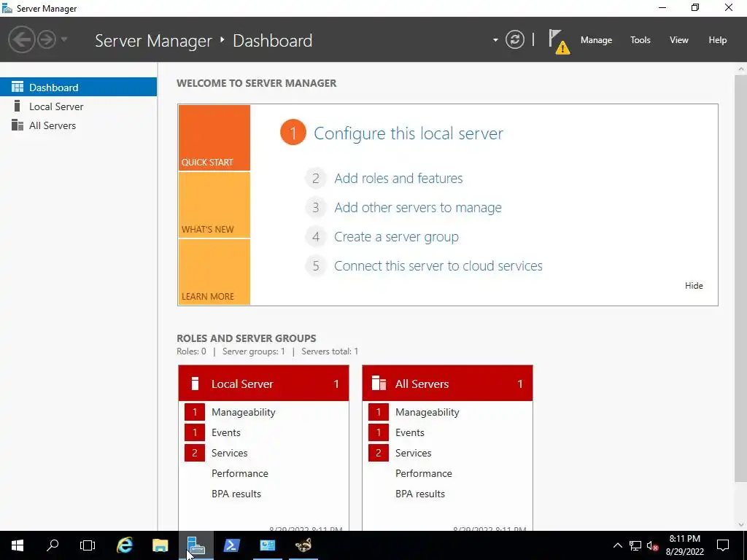Open the Manage menu

pyautogui.click(x=596, y=40)
